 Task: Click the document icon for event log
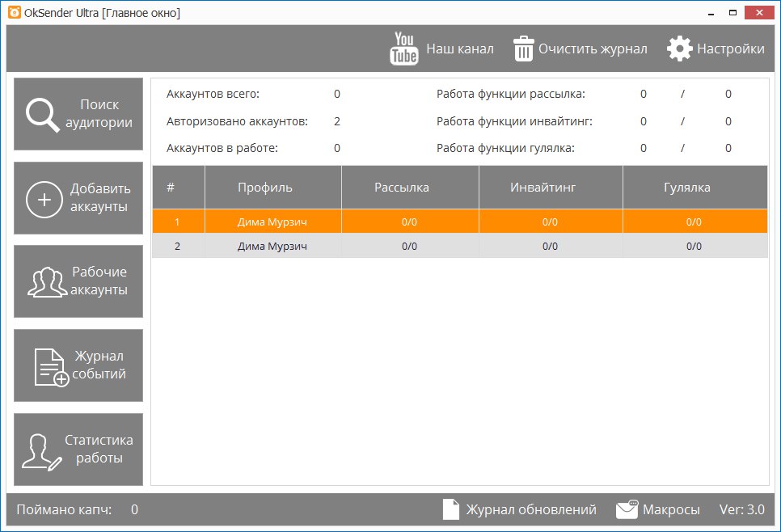click(x=50, y=366)
